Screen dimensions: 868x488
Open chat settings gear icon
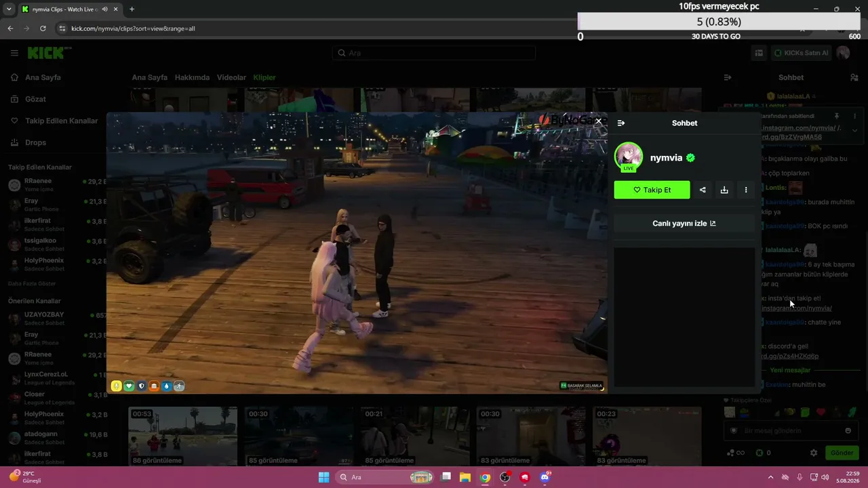(814, 453)
